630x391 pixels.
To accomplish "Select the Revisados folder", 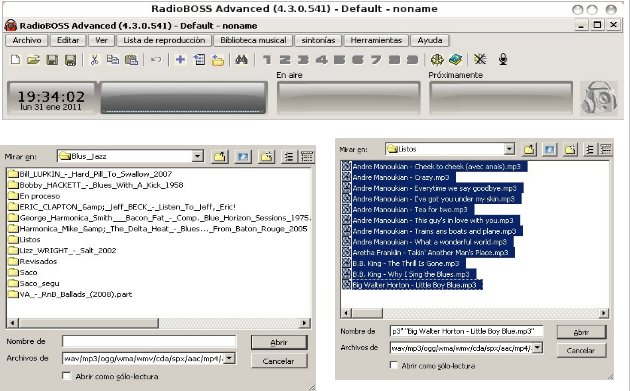I will pyautogui.click(x=33, y=261).
